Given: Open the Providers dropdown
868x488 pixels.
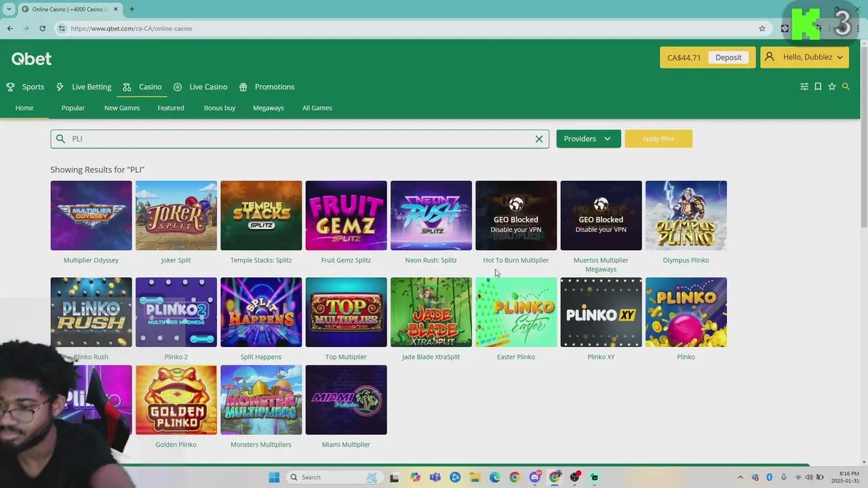Looking at the screenshot, I should click(x=588, y=139).
